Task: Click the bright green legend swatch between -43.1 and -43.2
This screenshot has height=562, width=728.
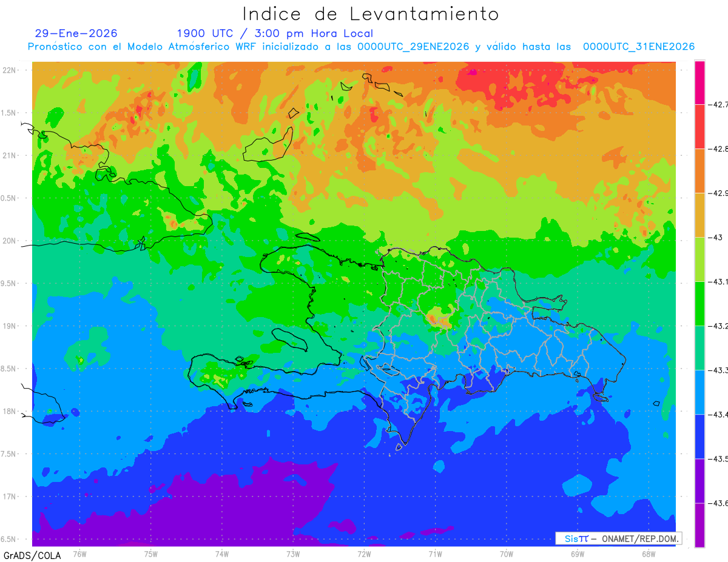Action: 699,303
